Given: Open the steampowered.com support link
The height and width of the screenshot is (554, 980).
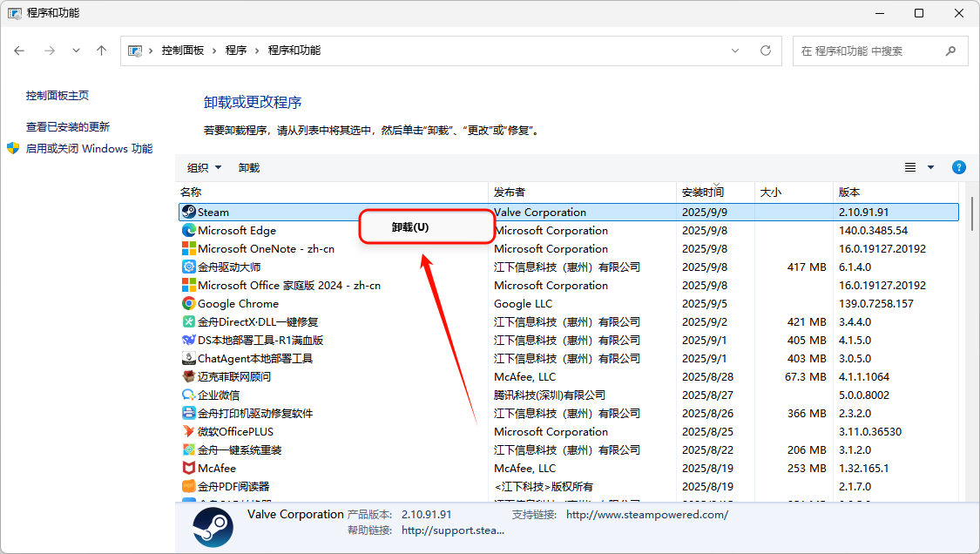Looking at the screenshot, I should click(x=647, y=514).
